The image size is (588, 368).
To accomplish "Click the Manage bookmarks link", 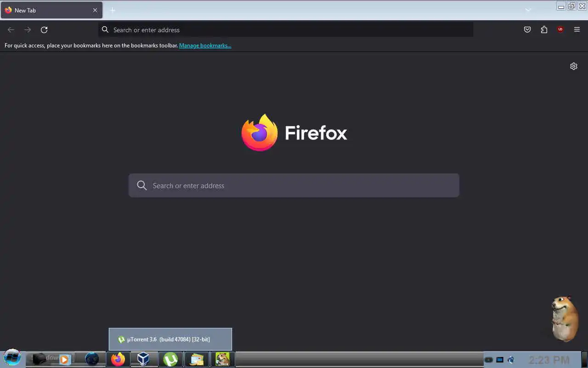I will click(205, 46).
